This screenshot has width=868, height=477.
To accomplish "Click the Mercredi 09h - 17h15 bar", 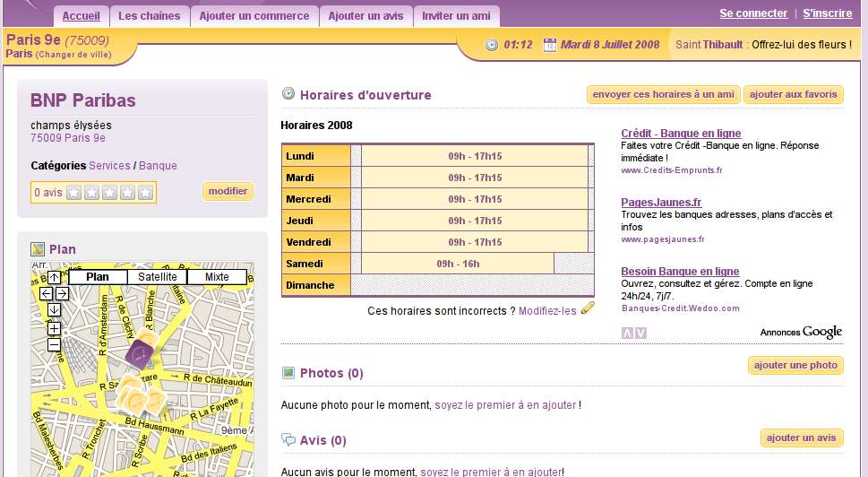I will click(475, 199).
